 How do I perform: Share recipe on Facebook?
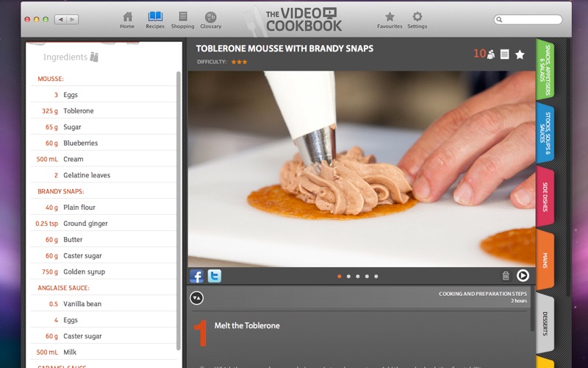(196, 276)
